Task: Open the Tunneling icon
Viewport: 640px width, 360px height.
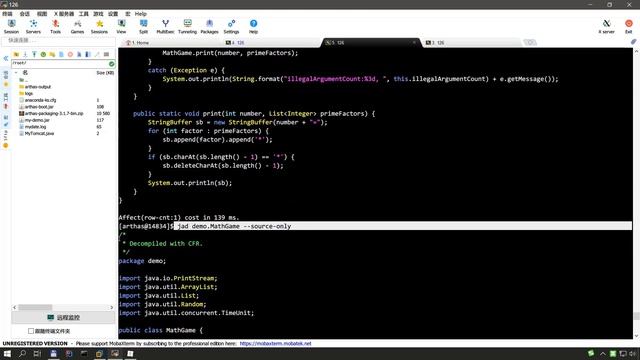Action: [187, 26]
